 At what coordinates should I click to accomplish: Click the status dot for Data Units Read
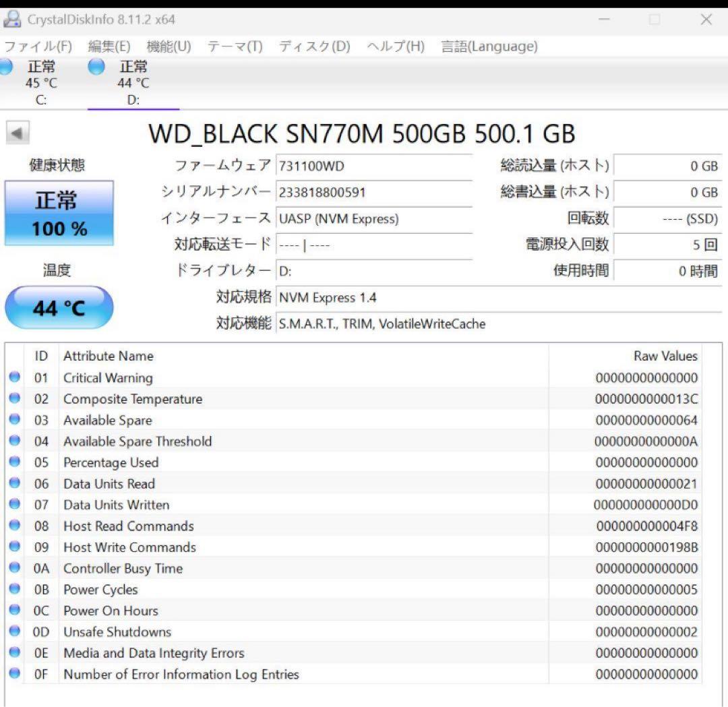(15, 483)
